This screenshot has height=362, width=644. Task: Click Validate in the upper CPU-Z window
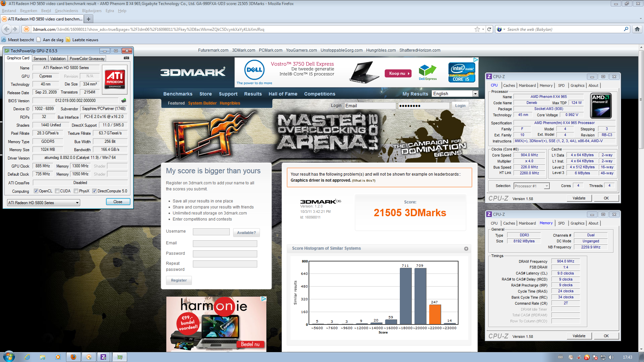coord(579,198)
